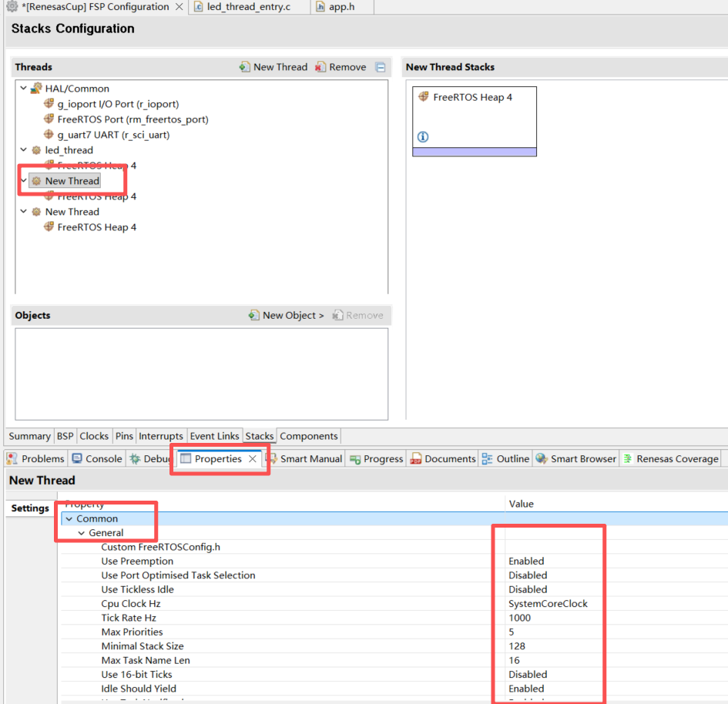728x704 pixels.
Task: Open the Components tab
Action: (309, 436)
